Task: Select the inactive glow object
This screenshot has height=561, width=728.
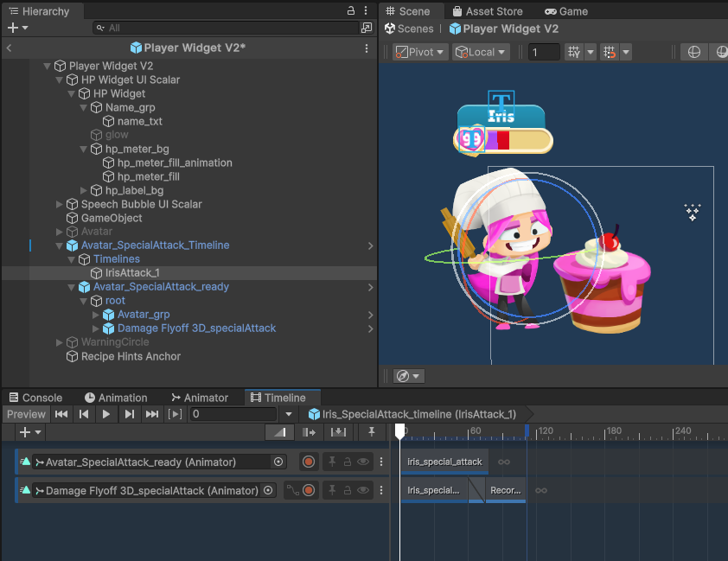Action: 116,135
